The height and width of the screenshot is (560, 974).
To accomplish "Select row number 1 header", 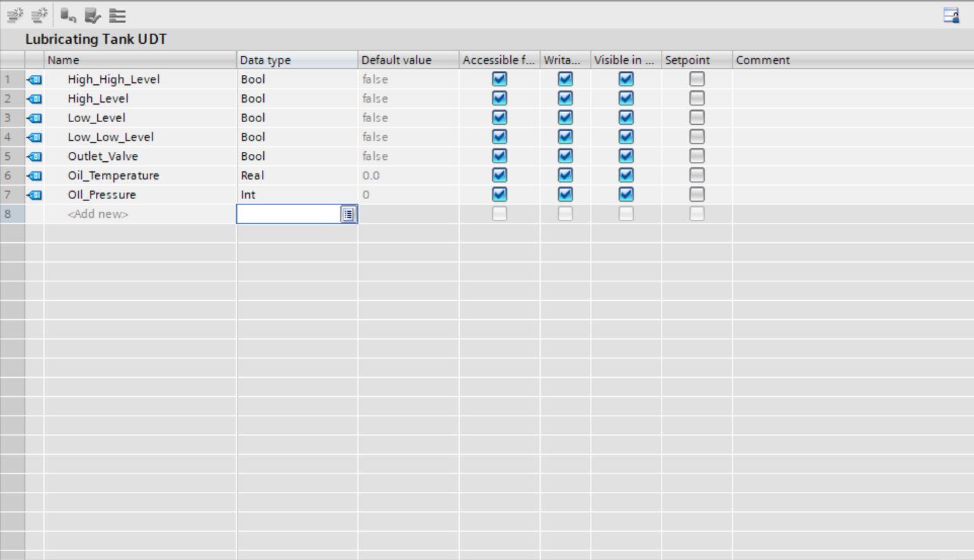I will 12,80.
